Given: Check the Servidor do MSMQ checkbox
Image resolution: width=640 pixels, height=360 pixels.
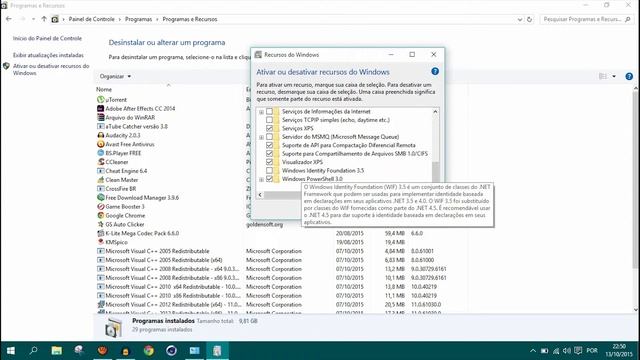Looking at the screenshot, I should pos(269,137).
